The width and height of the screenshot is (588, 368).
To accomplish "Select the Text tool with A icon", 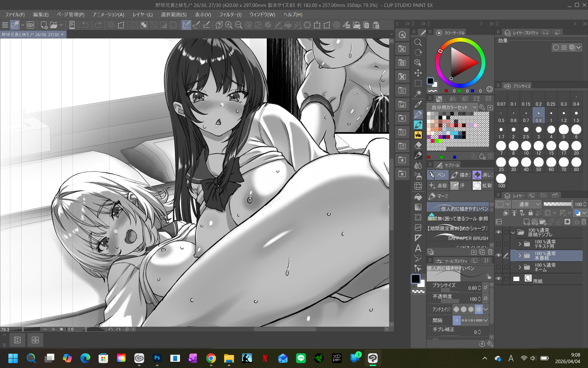I will pyautogui.click(x=418, y=248).
